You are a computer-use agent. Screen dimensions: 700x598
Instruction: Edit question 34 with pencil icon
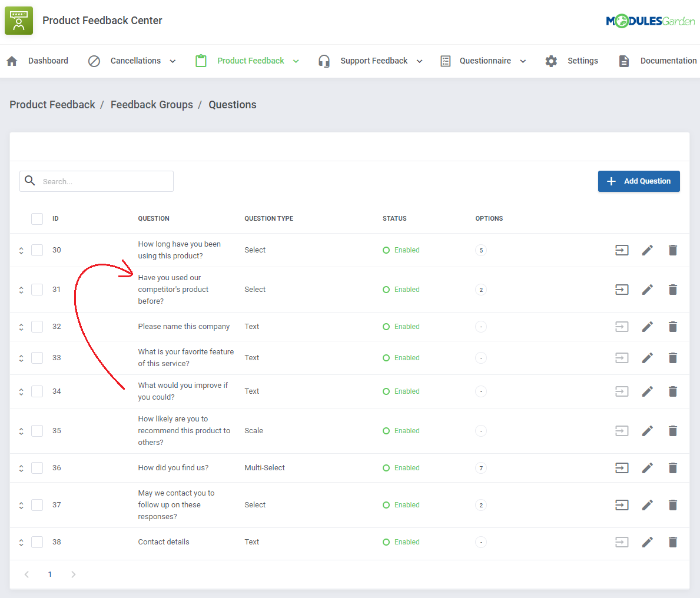pos(648,391)
